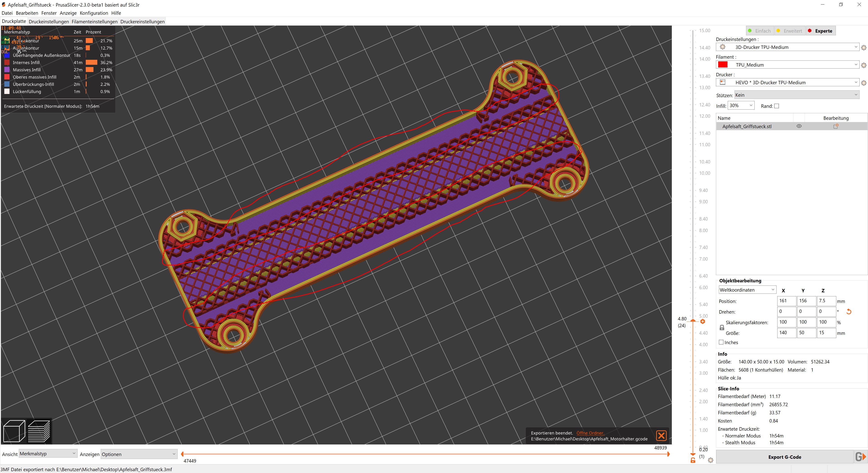Screen dimensions: 868x473
Task: Click the cog icon inside Druckeinstellungen dropdown
Action: tap(723, 47)
